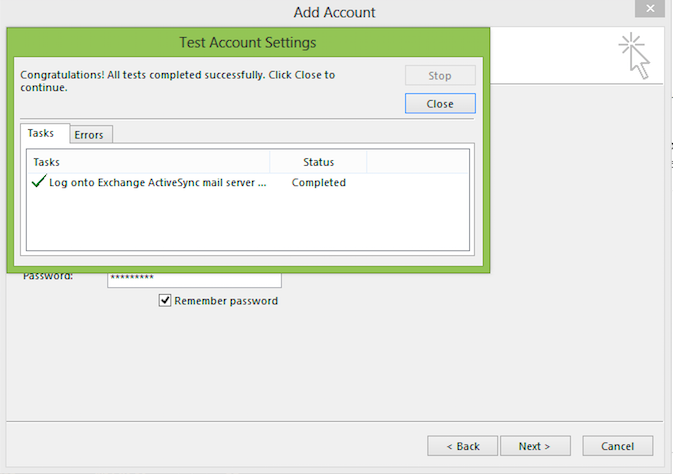
Task: Click the greyed-out Stop button
Action: tap(440, 76)
